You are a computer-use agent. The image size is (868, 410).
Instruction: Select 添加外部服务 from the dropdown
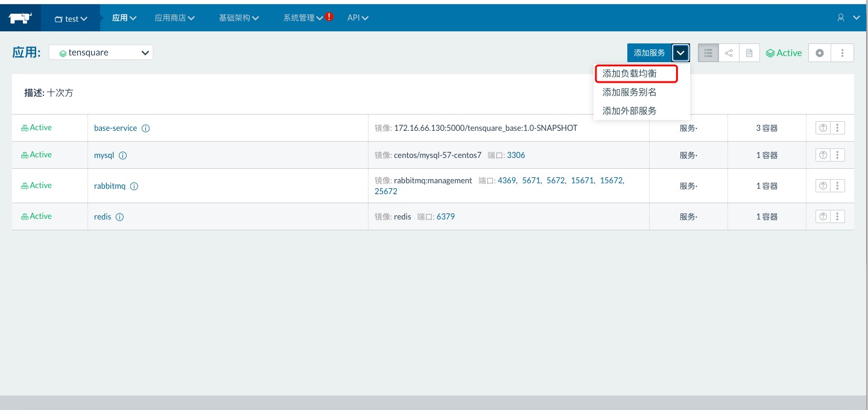[x=630, y=111]
